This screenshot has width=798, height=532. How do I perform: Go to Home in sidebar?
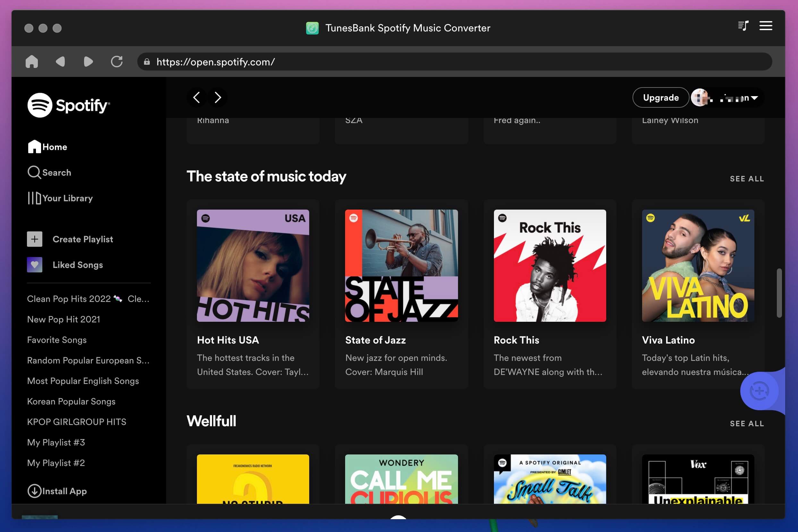tap(47, 147)
